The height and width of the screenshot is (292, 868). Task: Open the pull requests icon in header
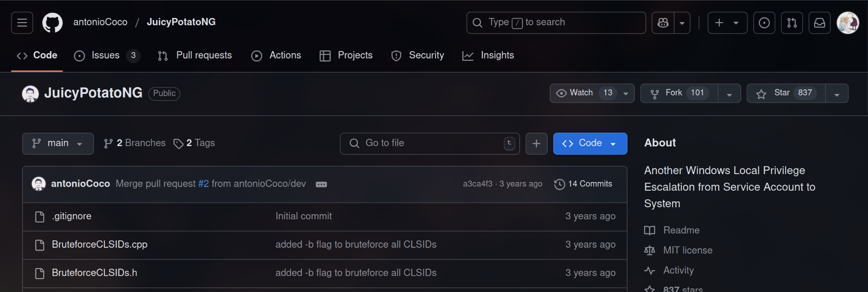[792, 23]
